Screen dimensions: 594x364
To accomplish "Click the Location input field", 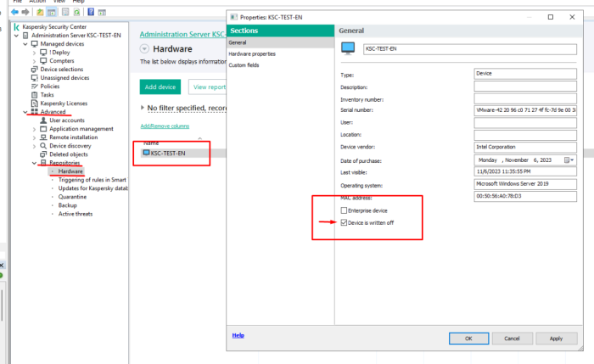I will tap(525, 135).
